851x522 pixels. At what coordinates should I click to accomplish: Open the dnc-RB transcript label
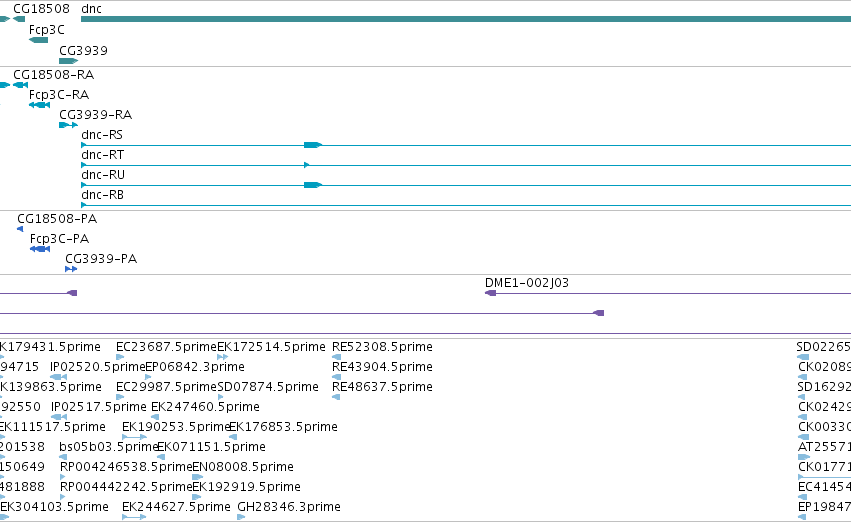103,195
